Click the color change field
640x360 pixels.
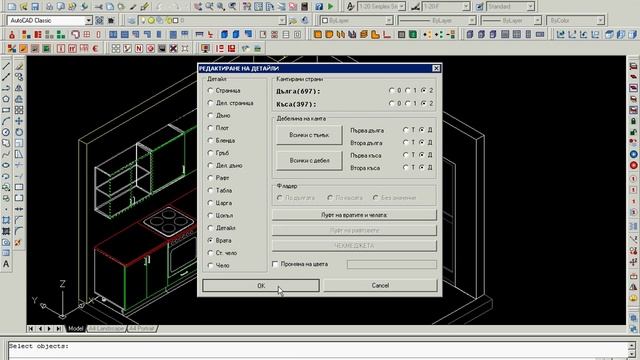pos(392,264)
